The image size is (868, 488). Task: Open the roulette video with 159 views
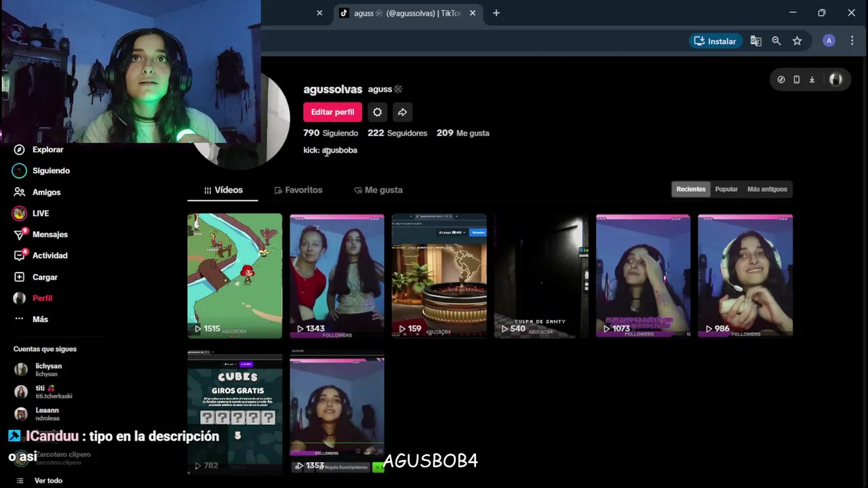pos(439,276)
